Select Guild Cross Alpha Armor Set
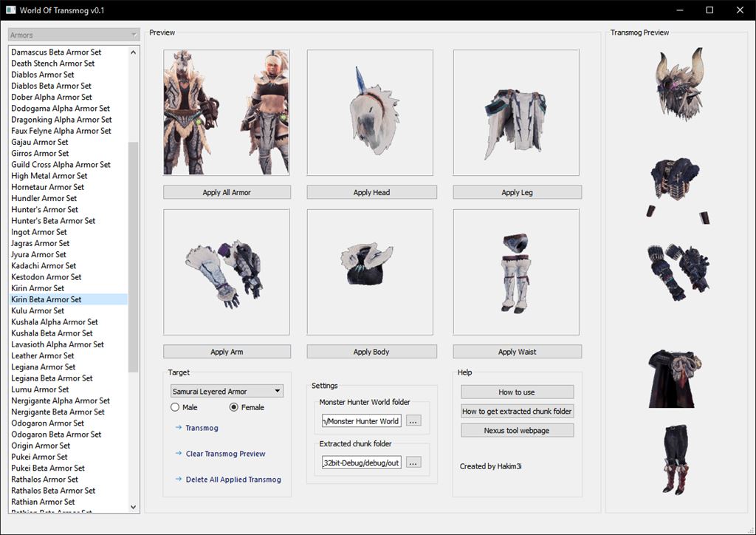The image size is (756, 535). pos(61,165)
